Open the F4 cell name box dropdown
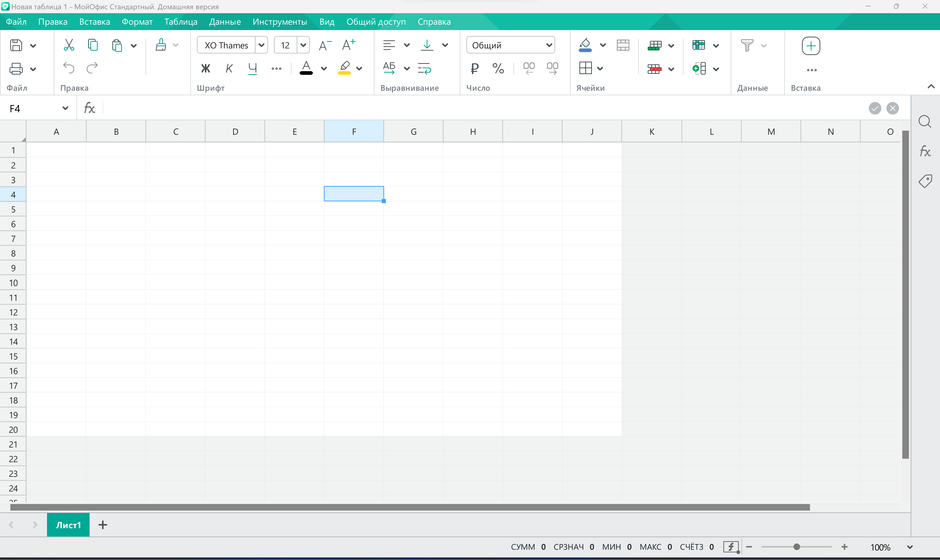This screenshot has height=560, width=940. (x=65, y=108)
